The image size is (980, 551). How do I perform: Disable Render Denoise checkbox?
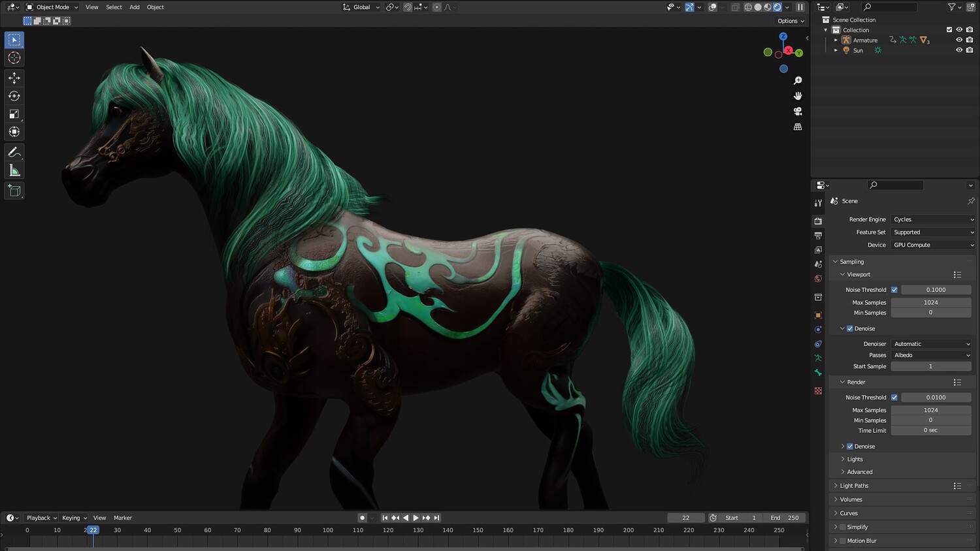click(x=850, y=447)
